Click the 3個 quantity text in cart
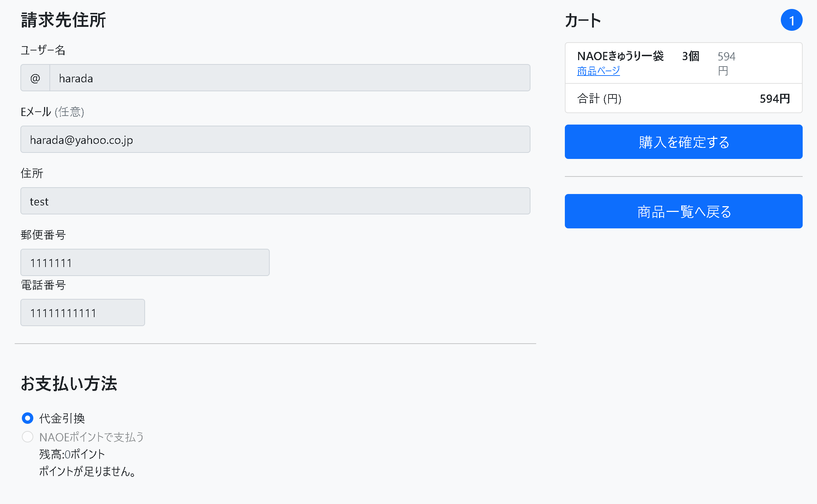The image size is (817, 504). pos(689,56)
